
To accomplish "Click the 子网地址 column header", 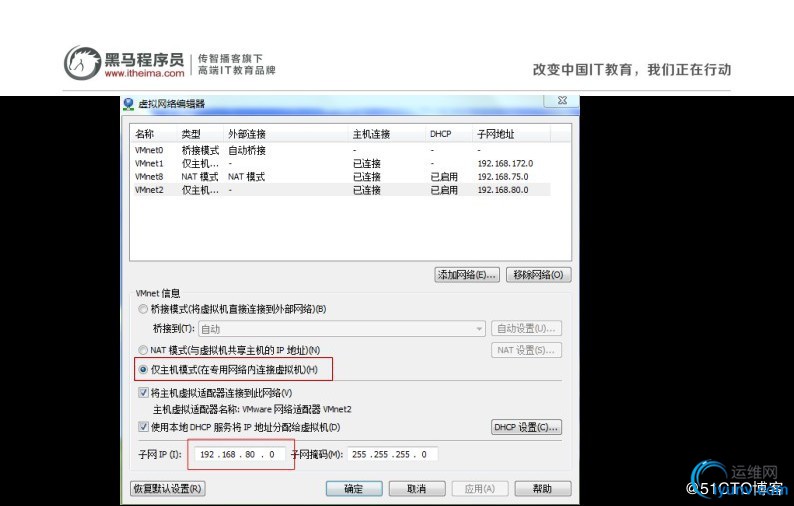I will pos(511,134).
